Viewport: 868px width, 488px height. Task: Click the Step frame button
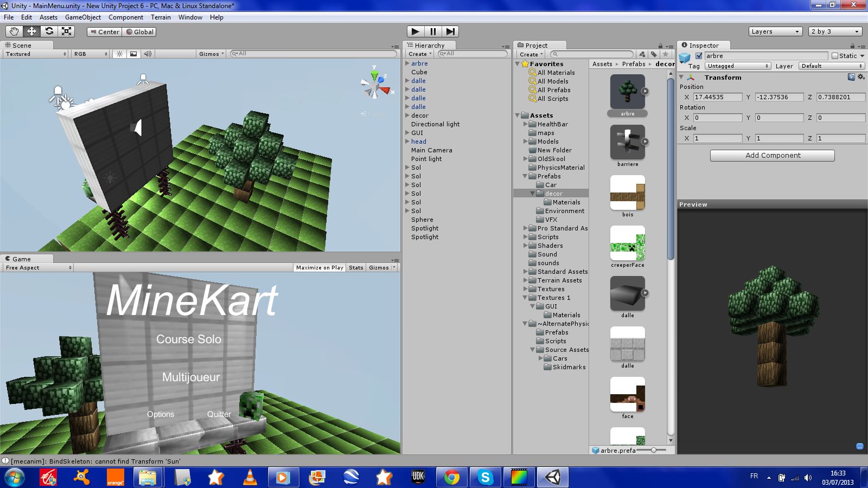pos(450,31)
